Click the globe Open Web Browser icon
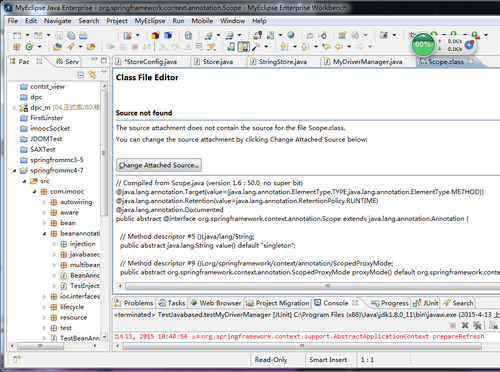 [291, 35]
